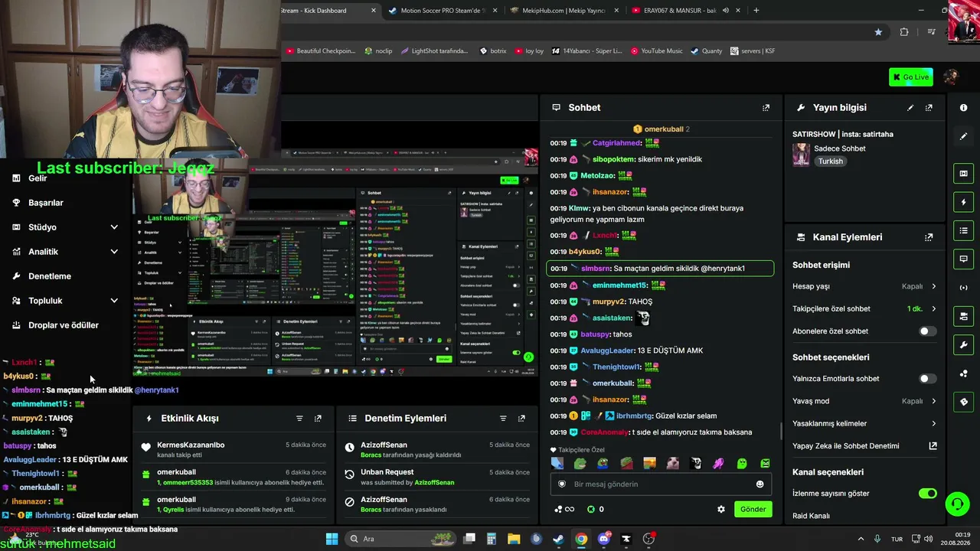This screenshot has width=980, height=551.
Task: Click the pencil edit icon in right sidebar
Action: (963, 136)
